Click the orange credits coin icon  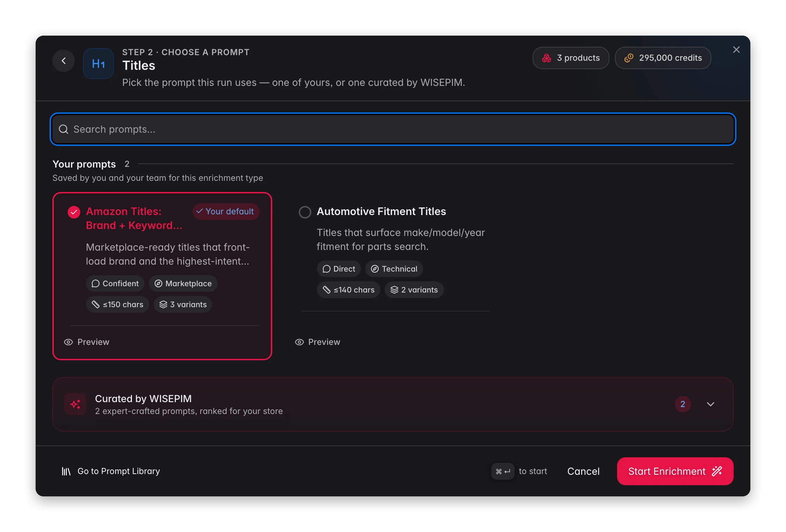(629, 58)
